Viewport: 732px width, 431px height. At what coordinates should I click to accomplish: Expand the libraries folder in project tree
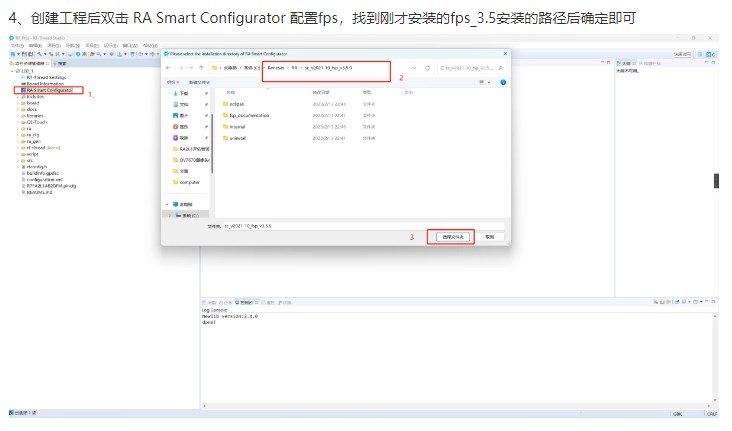[18, 116]
